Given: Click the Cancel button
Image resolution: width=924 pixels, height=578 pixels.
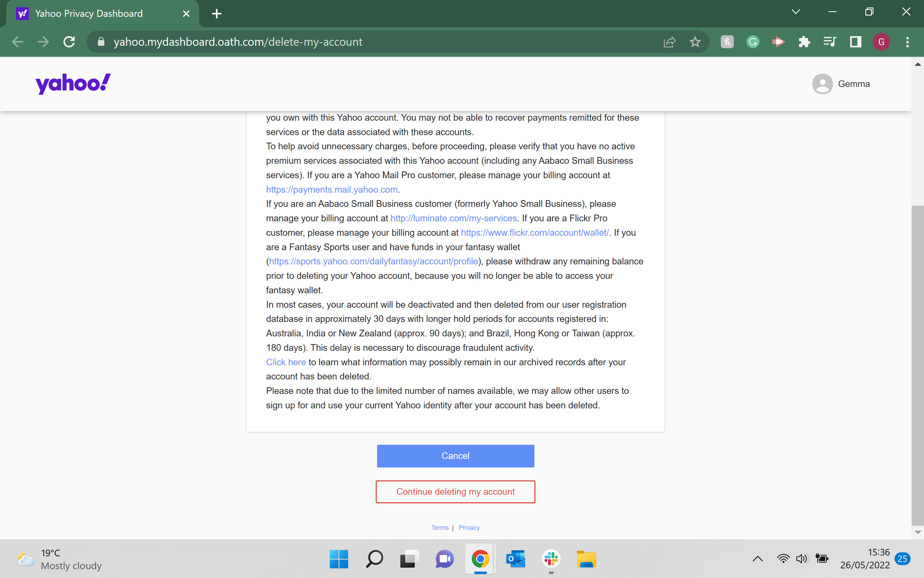Looking at the screenshot, I should point(455,456).
